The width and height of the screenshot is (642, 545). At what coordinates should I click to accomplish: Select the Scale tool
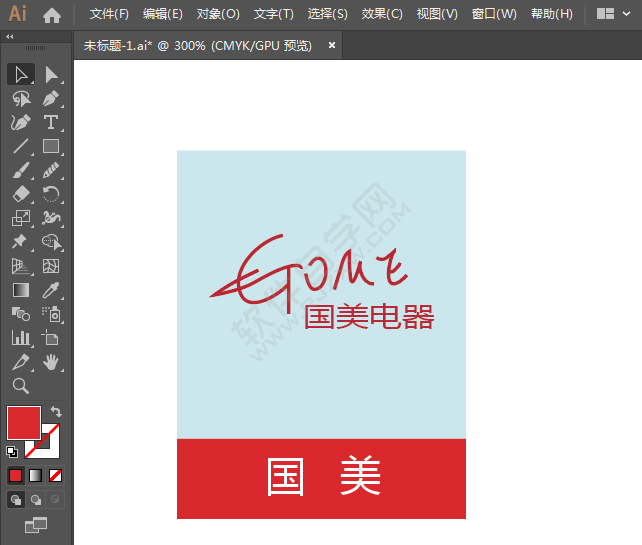tap(21, 218)
